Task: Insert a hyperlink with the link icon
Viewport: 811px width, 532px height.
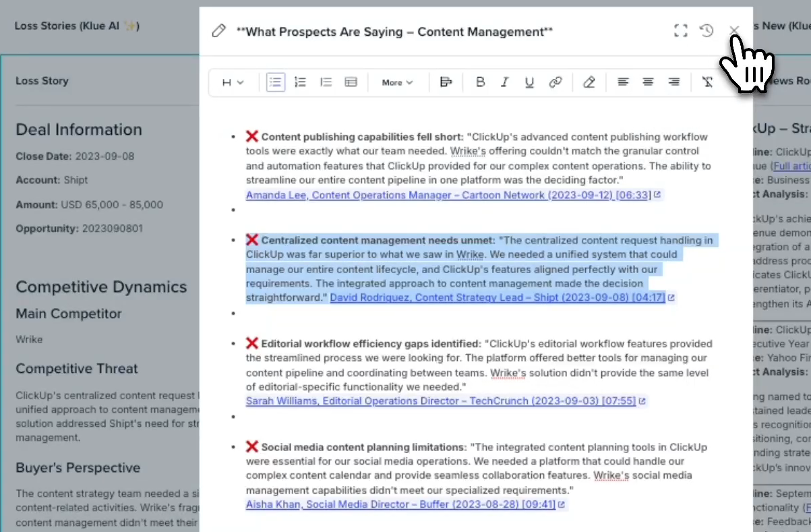Action: (x=555, y=82)
